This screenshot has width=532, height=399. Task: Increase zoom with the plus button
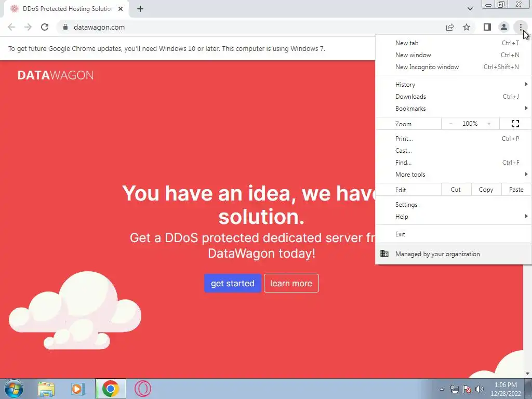point(489,124)
